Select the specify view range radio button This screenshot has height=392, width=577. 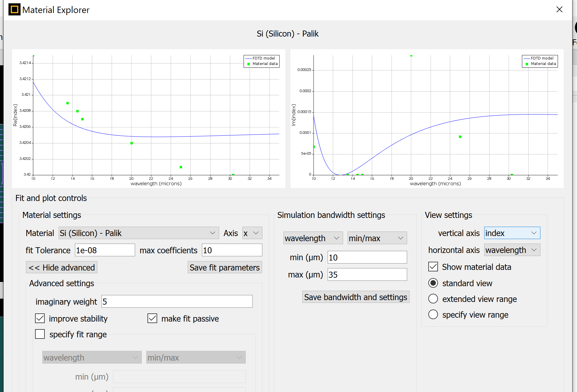pos(433,314)
